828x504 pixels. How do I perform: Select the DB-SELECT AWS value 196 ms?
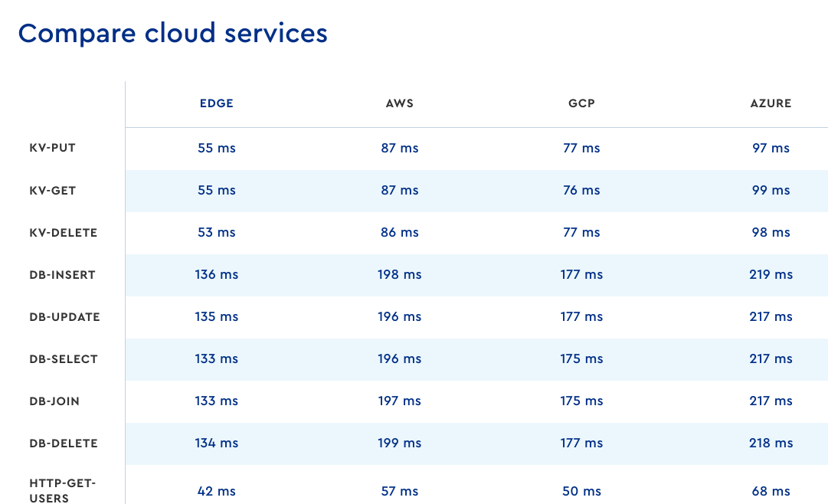click(x=400, y=359)
